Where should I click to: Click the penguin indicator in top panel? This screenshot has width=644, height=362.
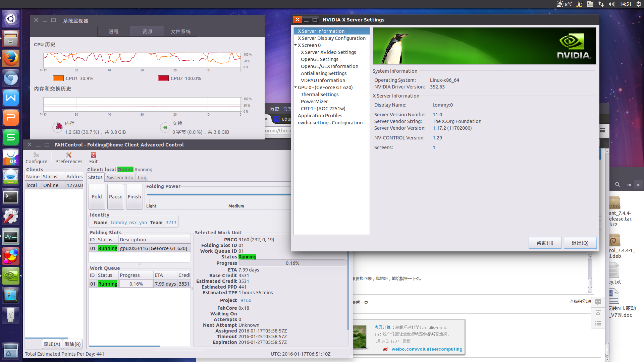pos(579,4)
